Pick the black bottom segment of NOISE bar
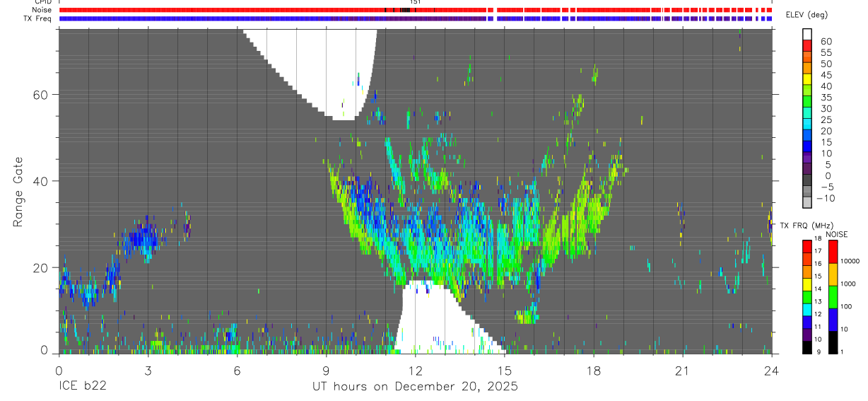Image resolution: width=868 pixels, height=401 pixels. click(x=833, y=342)
